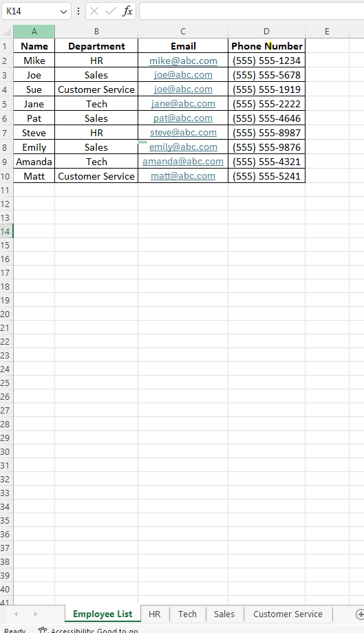Image resolution: width=364 pixels, height=633 pixels.
Task: Open the jane@abc.com email link
Action: click(183, 104)
